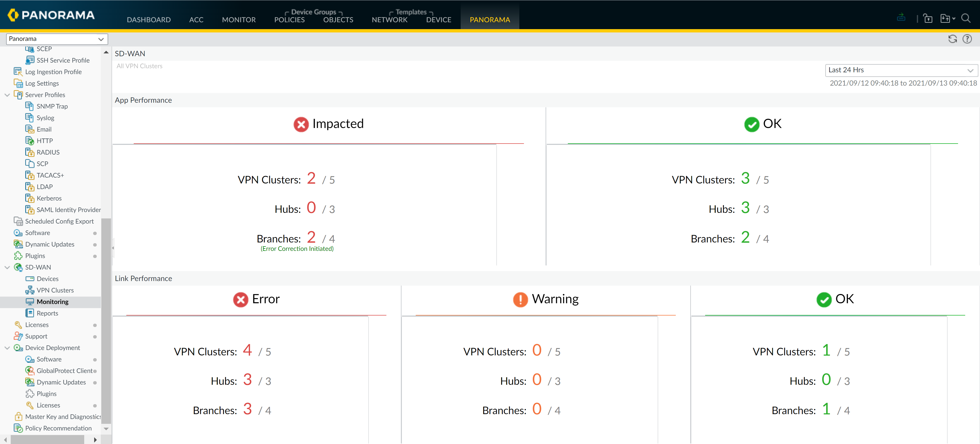Click the Syslog server profile icon
The height and width of the screenshot is (444, 980).
click(30, 118)
